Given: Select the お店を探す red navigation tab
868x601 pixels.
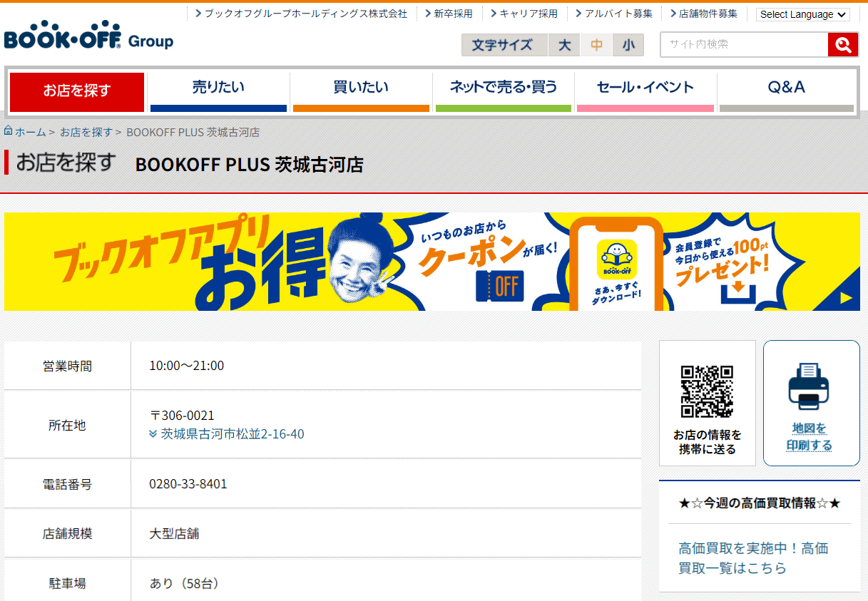Looking at the screenshot, I should tap(77, 91).
